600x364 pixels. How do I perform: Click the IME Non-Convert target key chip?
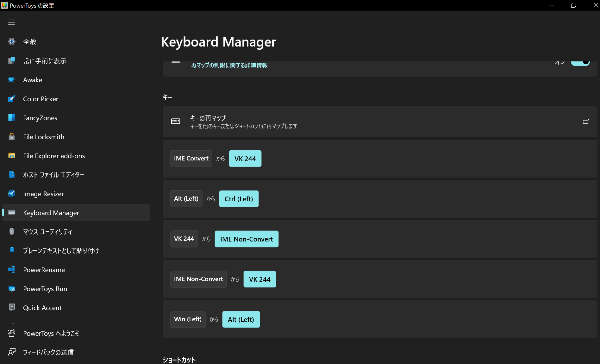247,239
